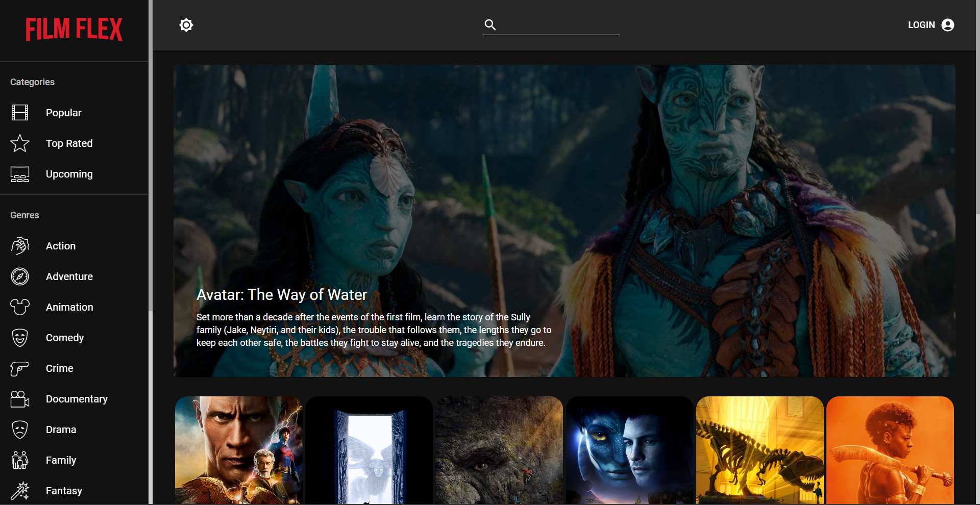Click the search magnifier icon
This screenshot has height=505, width=980.
coord(490,24)
